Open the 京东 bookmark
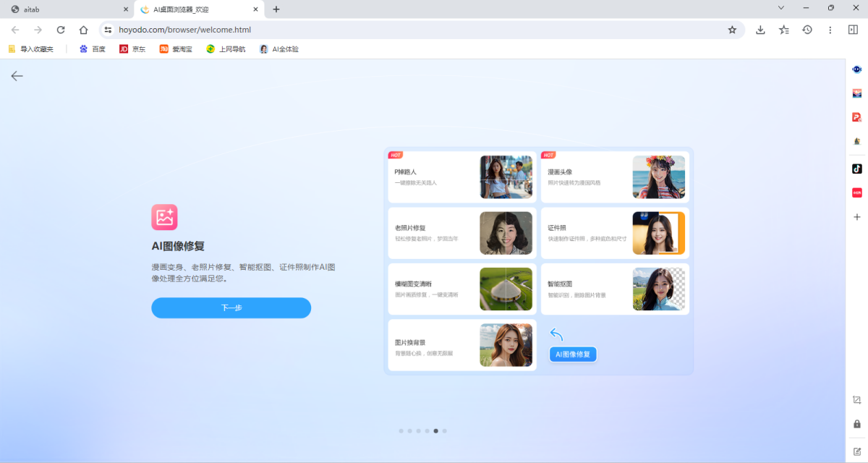The image size is (868, 463). [132, 49]
